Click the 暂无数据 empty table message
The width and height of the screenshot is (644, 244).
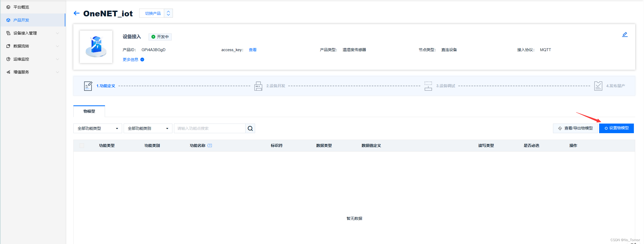pyautogui.click(x=354, y=219)
